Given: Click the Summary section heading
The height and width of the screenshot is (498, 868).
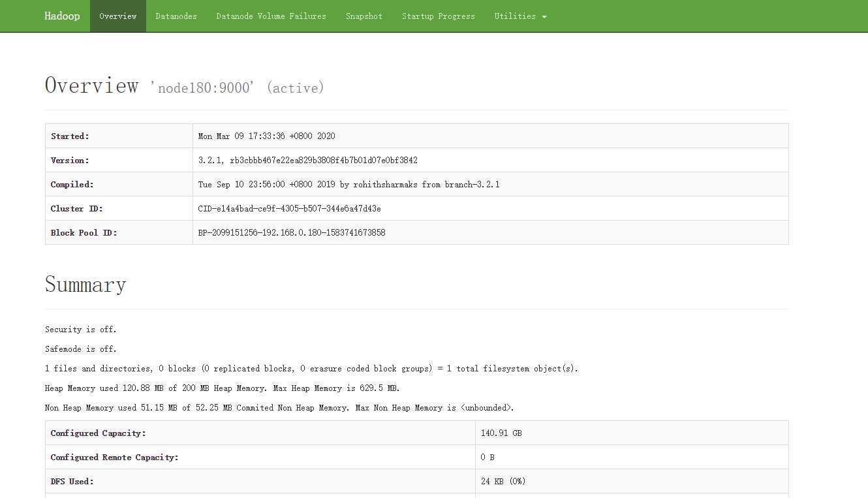Looking at the screenshot, I should pos(85,285).
